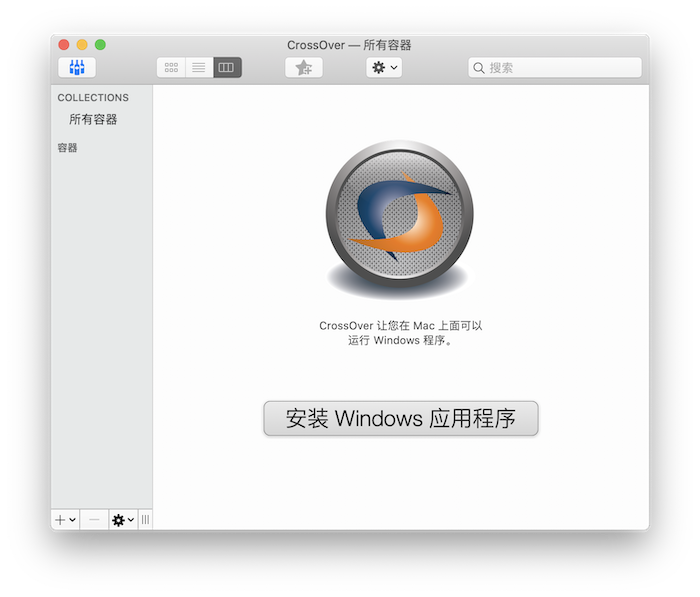Image resolution: width=700 pixels, height=597 pixels.
Task: Click the COLLECTIONS sidebar header
Action: pos(93,98)
